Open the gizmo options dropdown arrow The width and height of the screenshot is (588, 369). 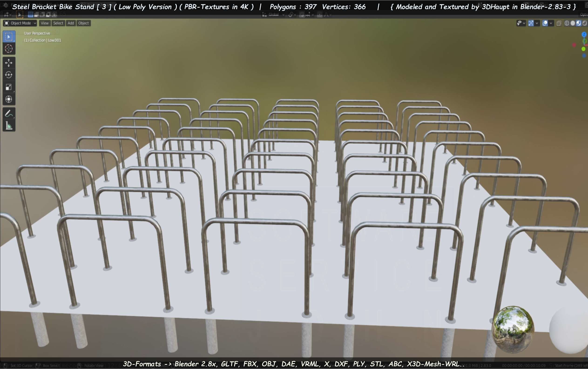tap(537, 23)
